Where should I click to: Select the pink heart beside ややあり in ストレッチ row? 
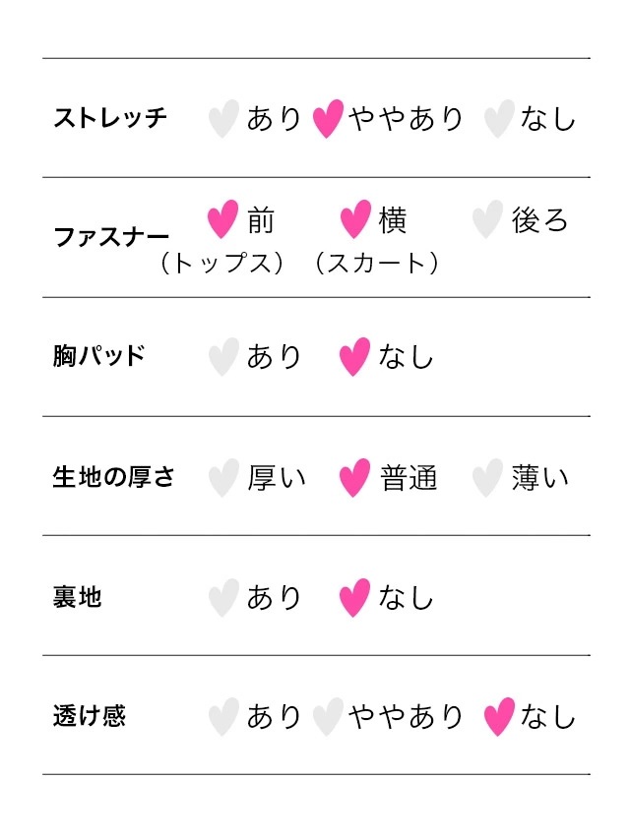point(328,118)
